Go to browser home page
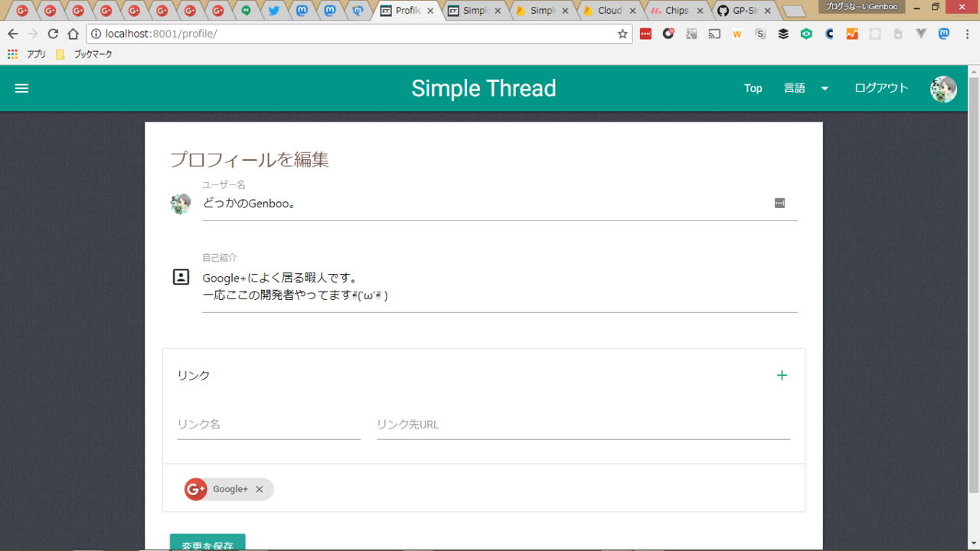The height and width of the screenshot is (551, 980). 73,34
